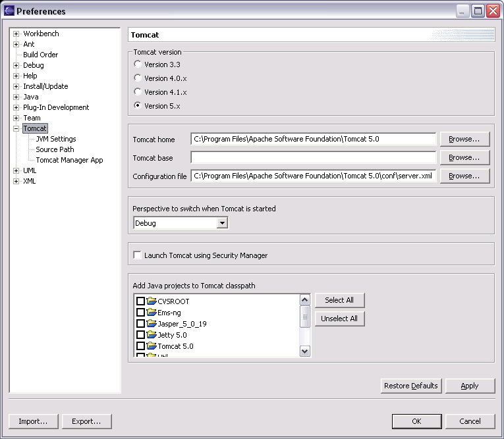Viewport: 504px width, 439px height.
Task: Click the Cancel button
Action: click(470, 421)
